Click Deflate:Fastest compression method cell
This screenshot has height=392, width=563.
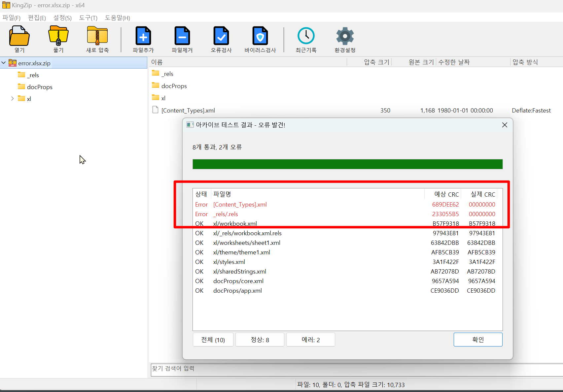coord(531,110)
